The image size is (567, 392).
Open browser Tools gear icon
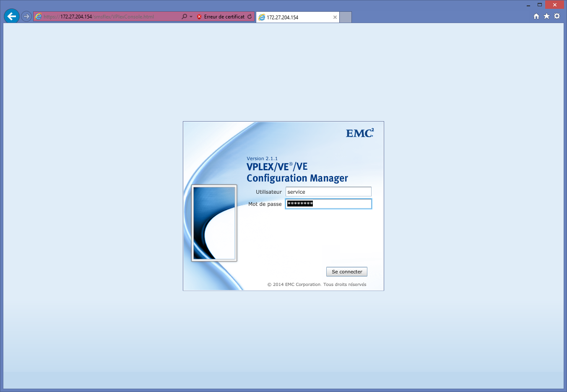(x=557, y=16)
